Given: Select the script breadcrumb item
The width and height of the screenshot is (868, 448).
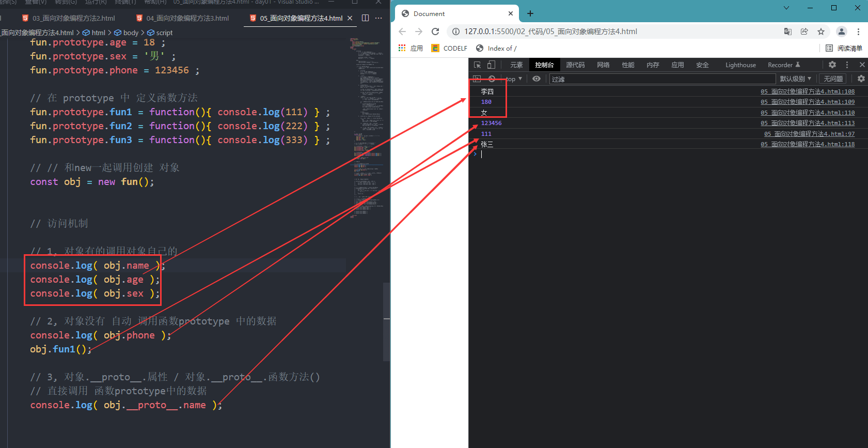Looking at the screenshot, I should click(160, 33).
